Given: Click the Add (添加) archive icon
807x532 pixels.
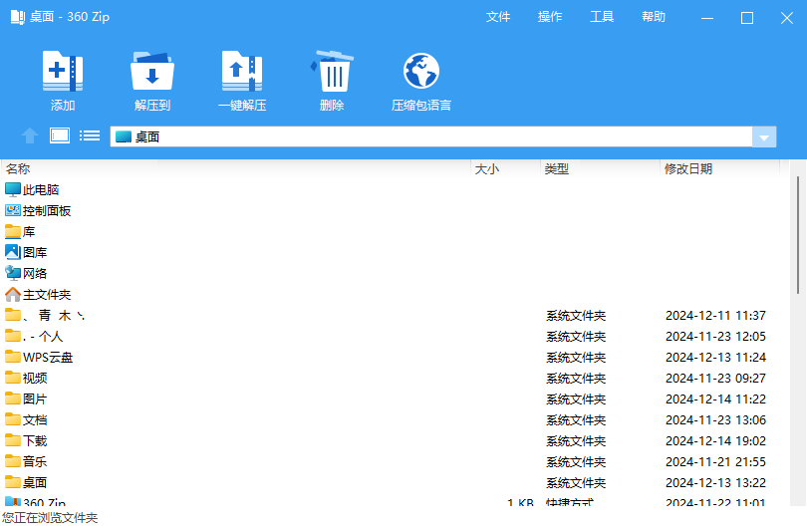Looking at the screenshot, I should coord(63,72).
